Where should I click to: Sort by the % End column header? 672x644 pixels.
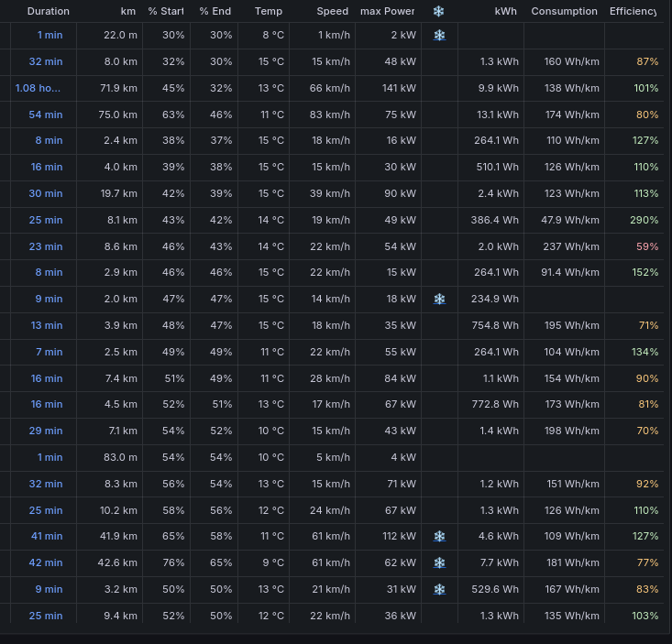pos(215,11)
